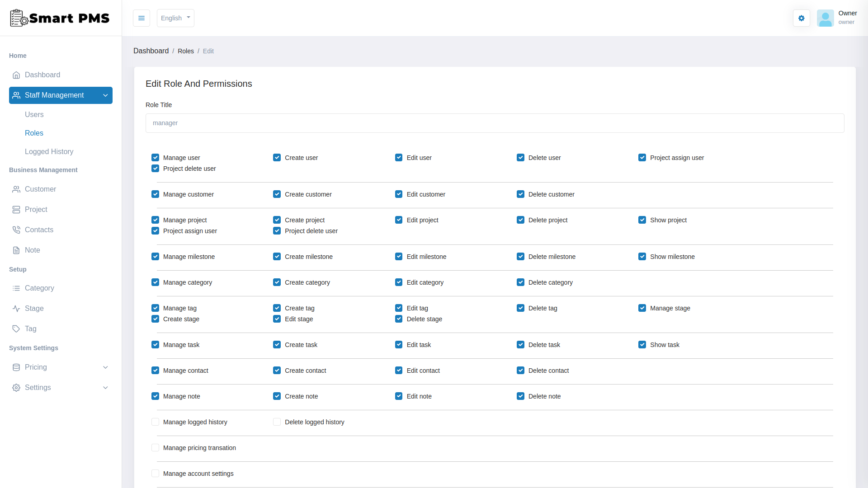Uncheck the Manage user permission
The image size is (868, 488).
point(155,157)
